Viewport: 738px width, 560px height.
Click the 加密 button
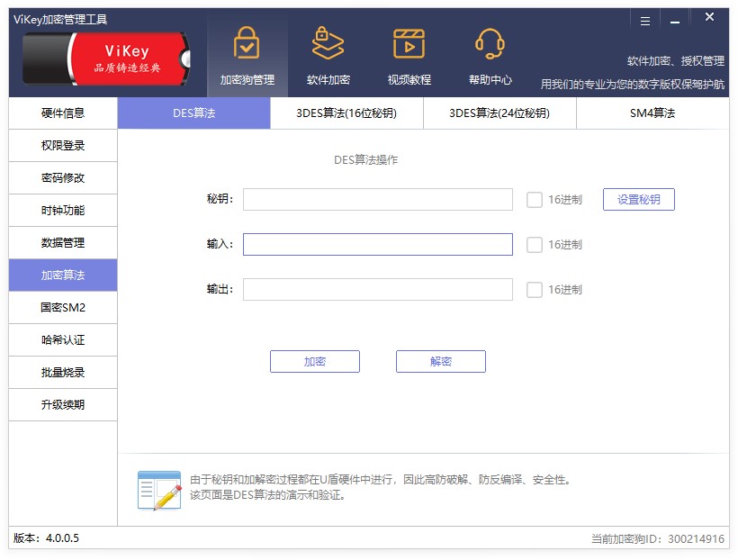(x=315, y=361)
